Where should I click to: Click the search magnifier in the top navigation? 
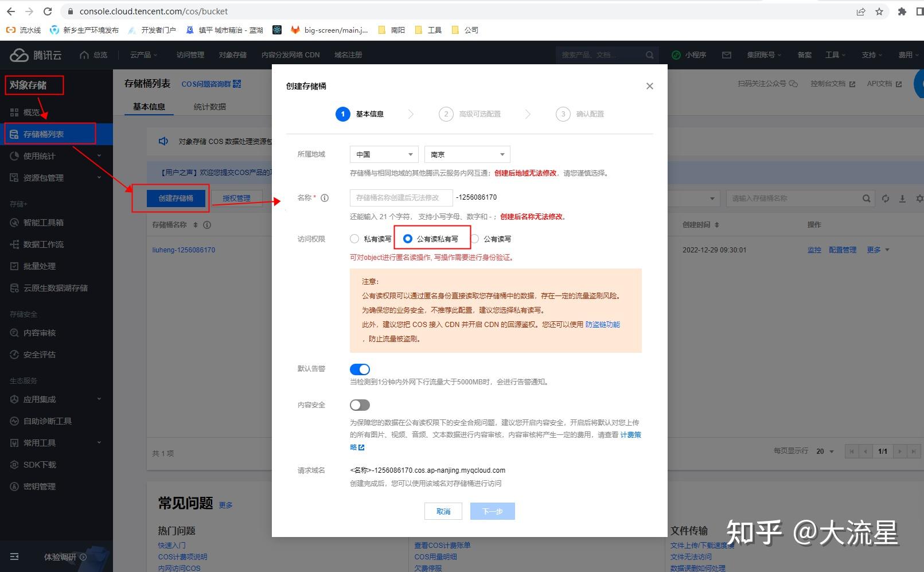pos(649,55)
